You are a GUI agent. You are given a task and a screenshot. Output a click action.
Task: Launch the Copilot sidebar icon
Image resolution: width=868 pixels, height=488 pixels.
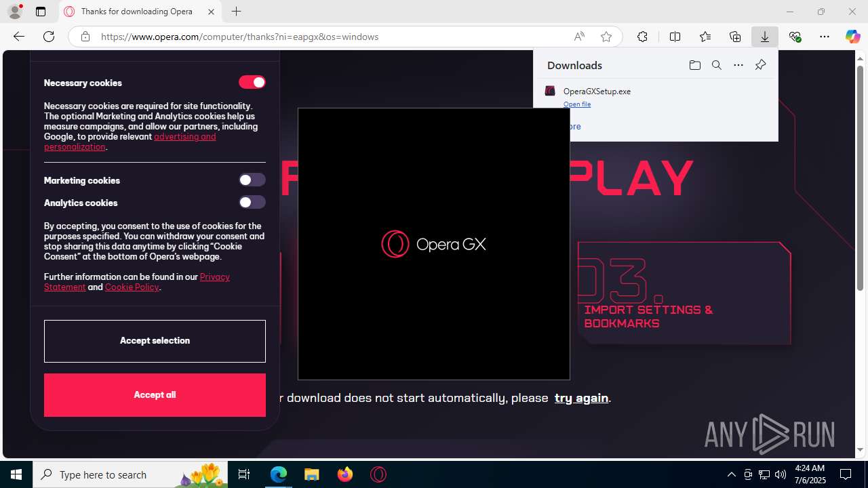[853, 37]
